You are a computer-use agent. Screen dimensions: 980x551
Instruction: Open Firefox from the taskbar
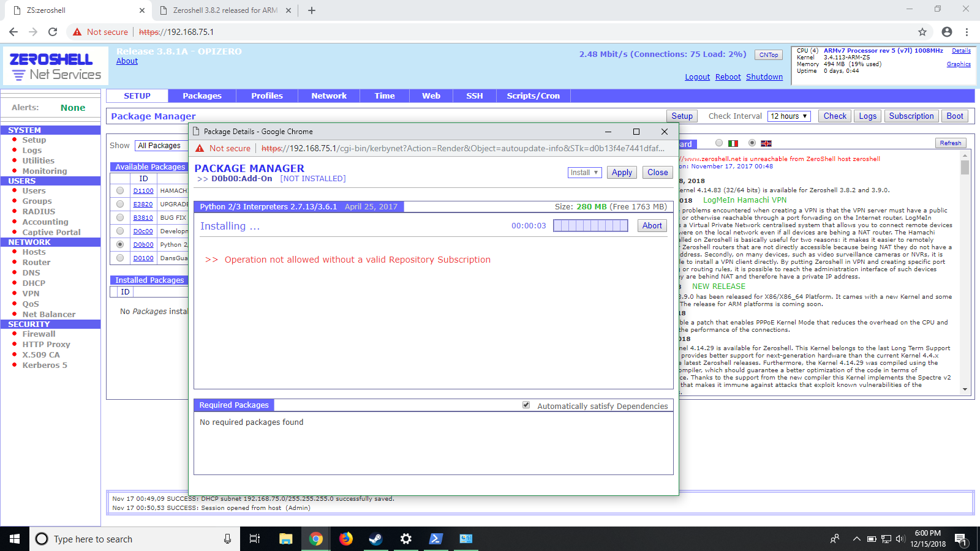coord(346,539)
